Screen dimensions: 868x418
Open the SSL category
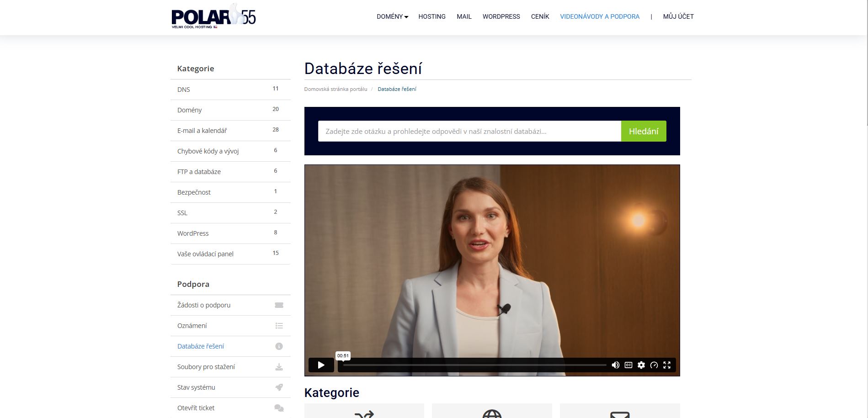(x=230, y=213)
